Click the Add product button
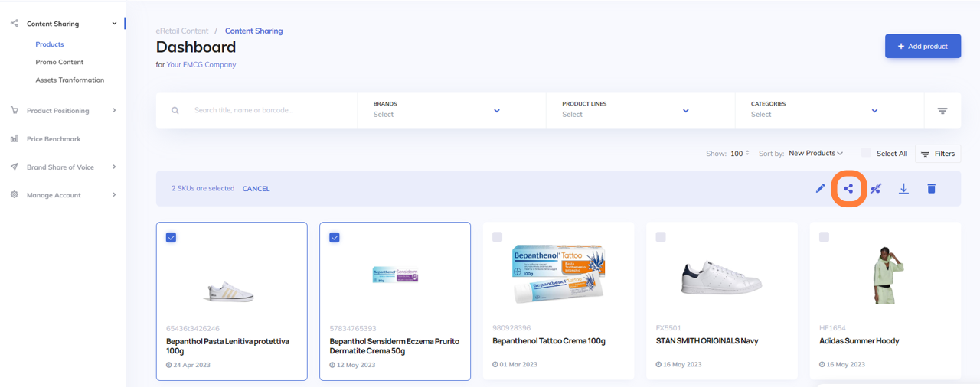The width and height of the screenshot is (980, 387). tap(923, 46)
